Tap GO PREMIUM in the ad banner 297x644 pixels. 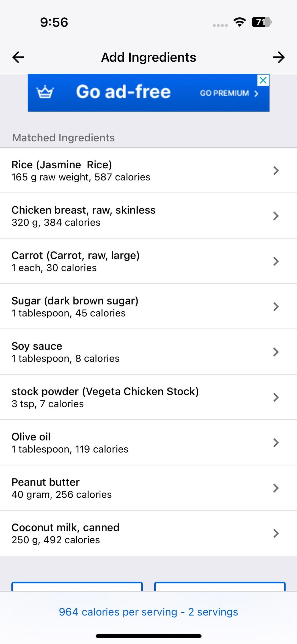point(229,93)
